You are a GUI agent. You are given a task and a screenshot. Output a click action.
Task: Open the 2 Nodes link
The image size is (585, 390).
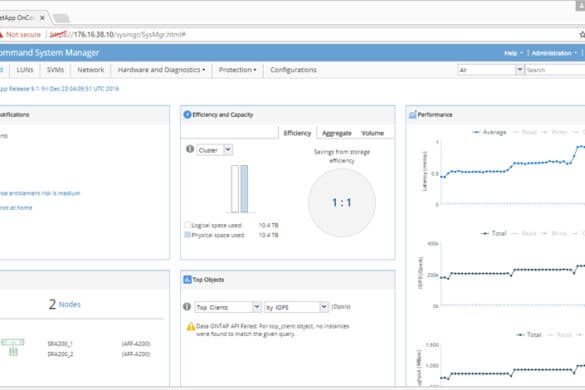[x=64, y=304]
